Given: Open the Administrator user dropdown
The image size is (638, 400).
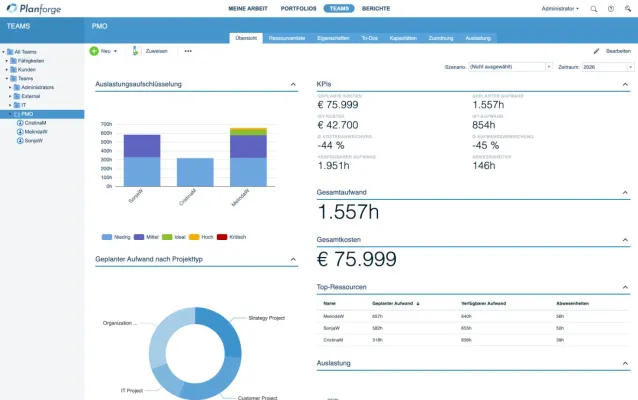Looking at the screenshot, I should click(560, 9).
